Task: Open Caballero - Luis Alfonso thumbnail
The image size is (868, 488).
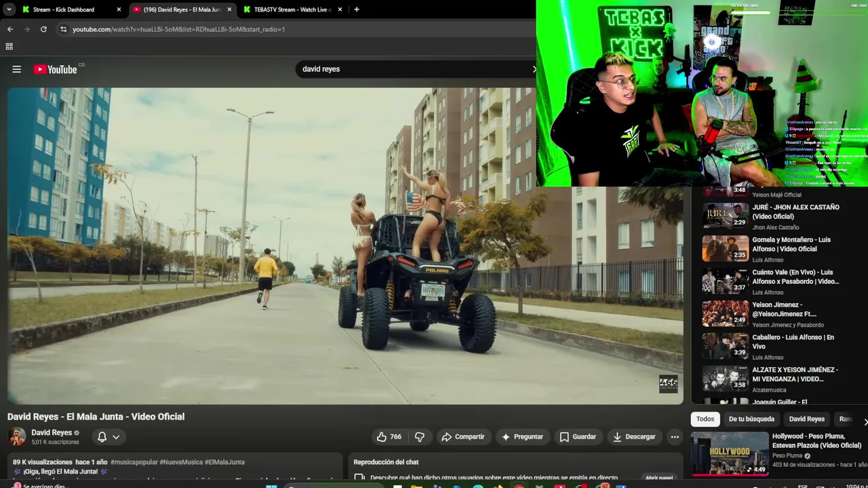Action: [726, 346]
